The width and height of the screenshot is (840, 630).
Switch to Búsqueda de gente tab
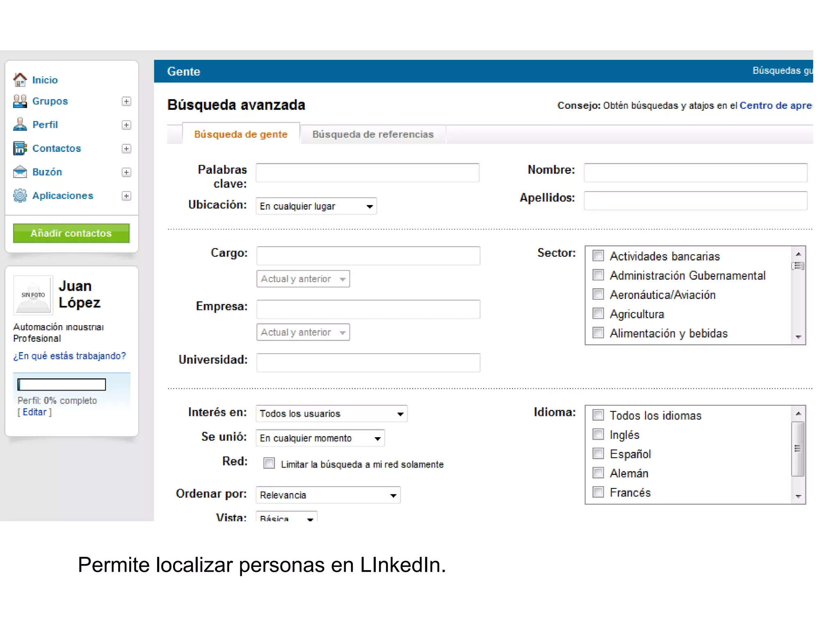pos(241,134)
